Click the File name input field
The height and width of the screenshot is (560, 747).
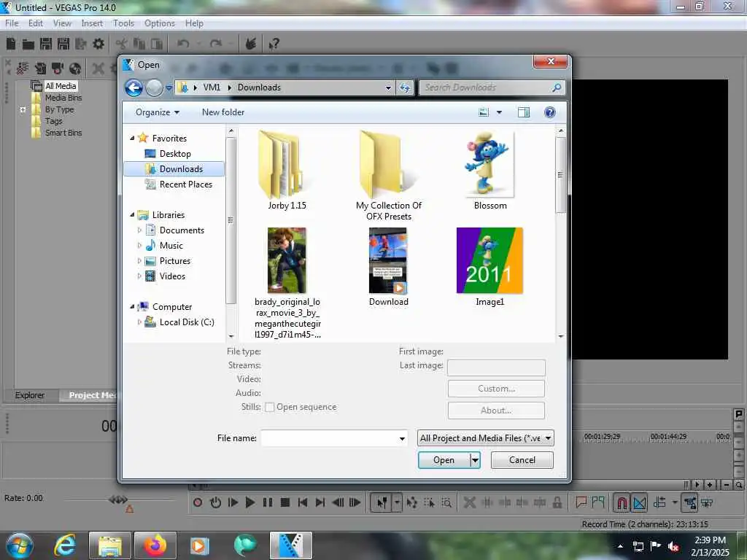[x=329, y=438]
